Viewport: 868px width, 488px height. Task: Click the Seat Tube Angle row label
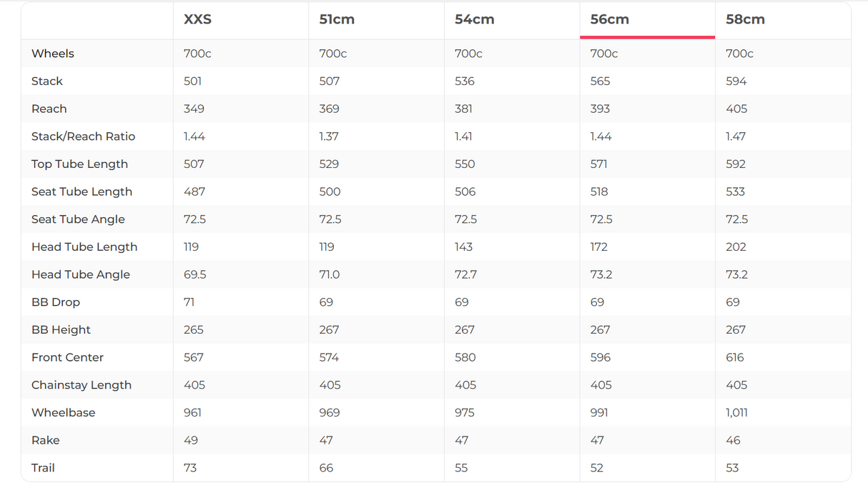tap(78, 219)
